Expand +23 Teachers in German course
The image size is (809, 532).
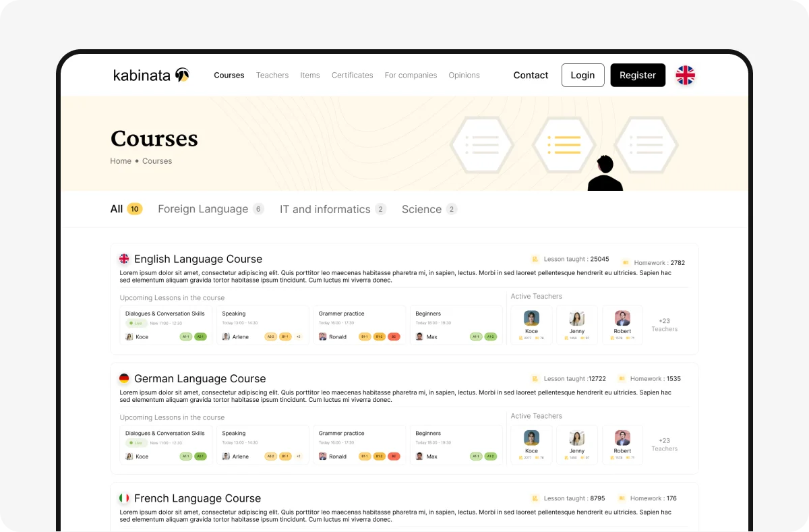664,444
